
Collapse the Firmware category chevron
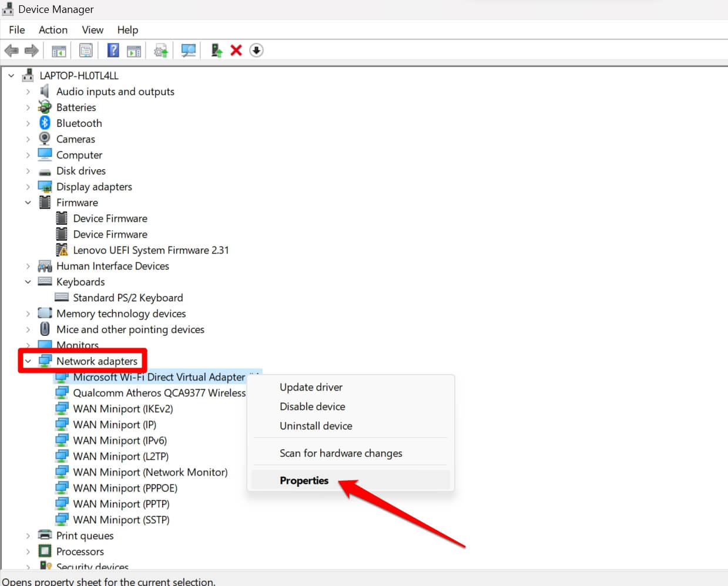tap(28, 203)
